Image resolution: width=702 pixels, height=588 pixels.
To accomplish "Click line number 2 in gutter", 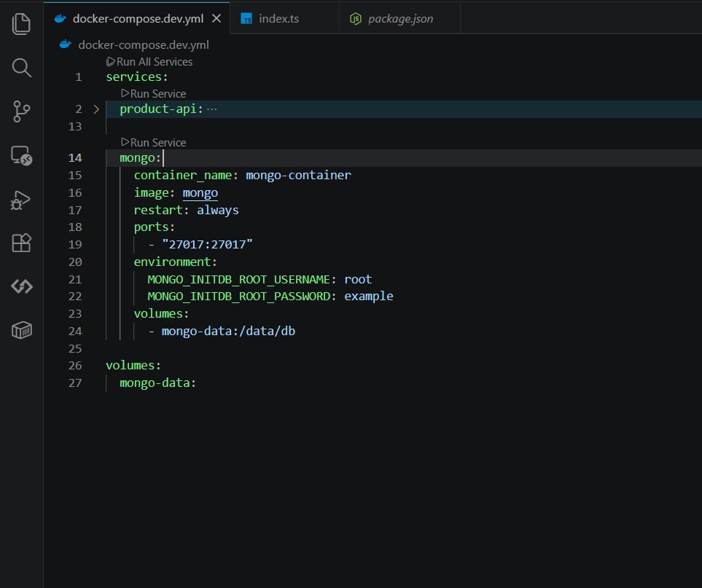I will pyautogui.click(x=78, y=109).
